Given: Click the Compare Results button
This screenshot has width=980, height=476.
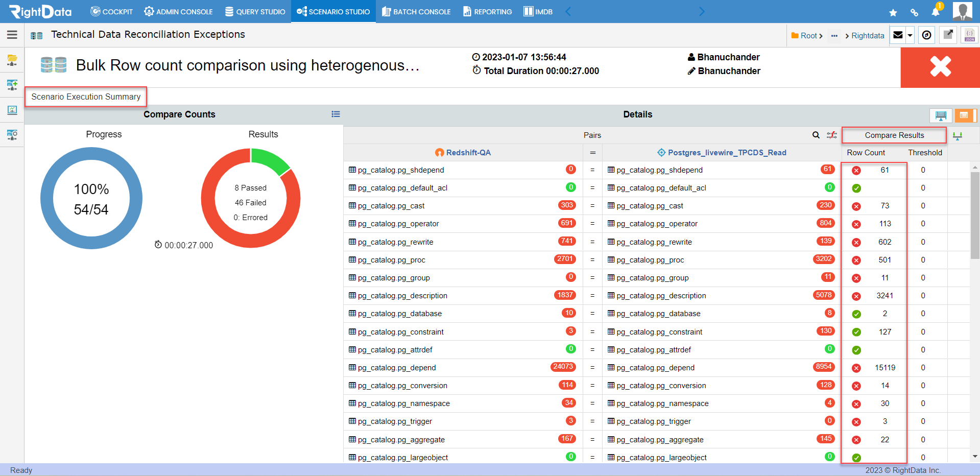Looking at the screenshot, I should pos(894,135).
